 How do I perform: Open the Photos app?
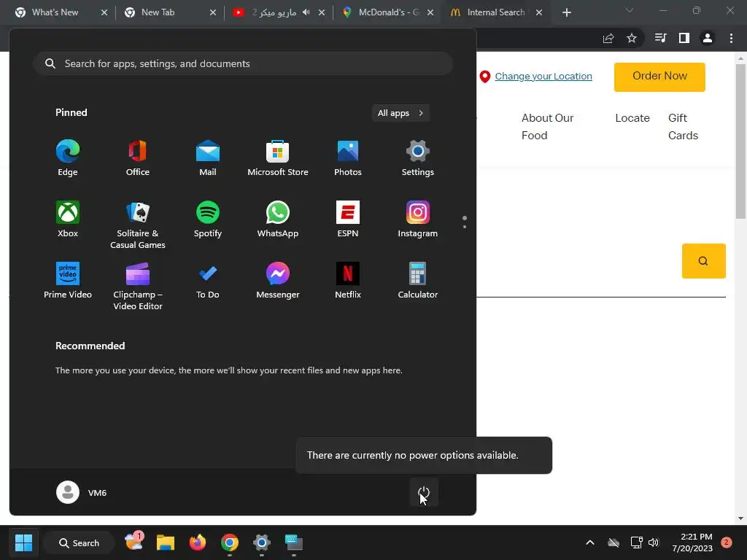pyautogui.click(x=348, y=158)
